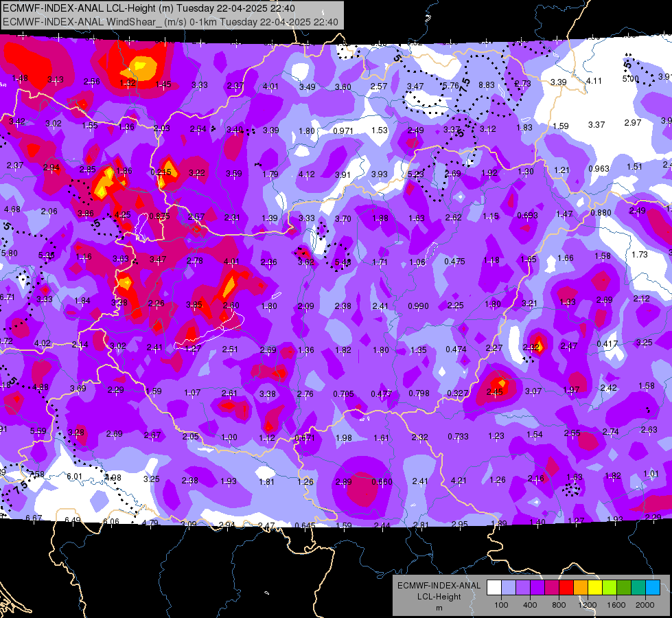The width and height of the screenshot is (672, 618).
Task: Click the orange swatch in the legend
Action: [x=581, y=588]
